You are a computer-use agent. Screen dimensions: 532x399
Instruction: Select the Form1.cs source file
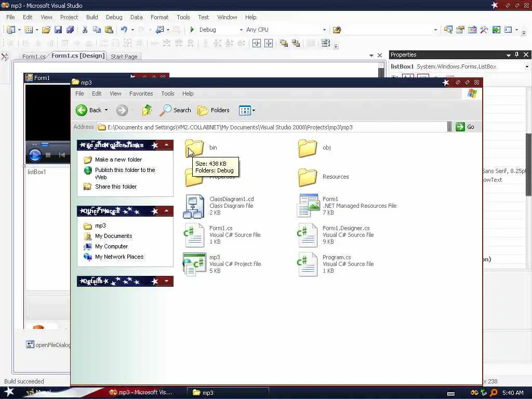222,235
